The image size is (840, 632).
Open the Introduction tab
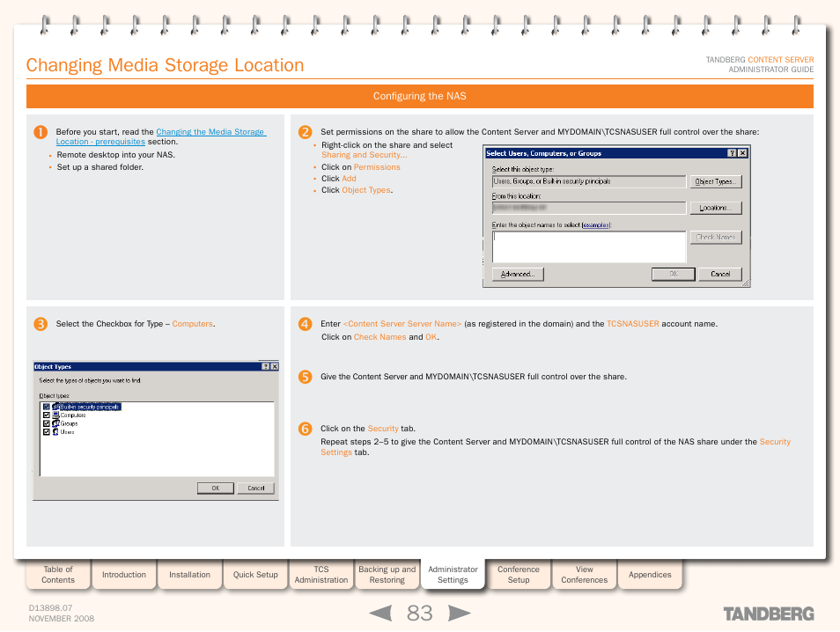click(124, 574)
